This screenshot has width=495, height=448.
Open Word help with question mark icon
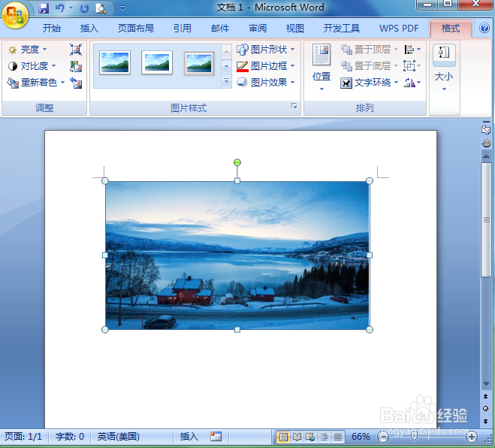484,28
